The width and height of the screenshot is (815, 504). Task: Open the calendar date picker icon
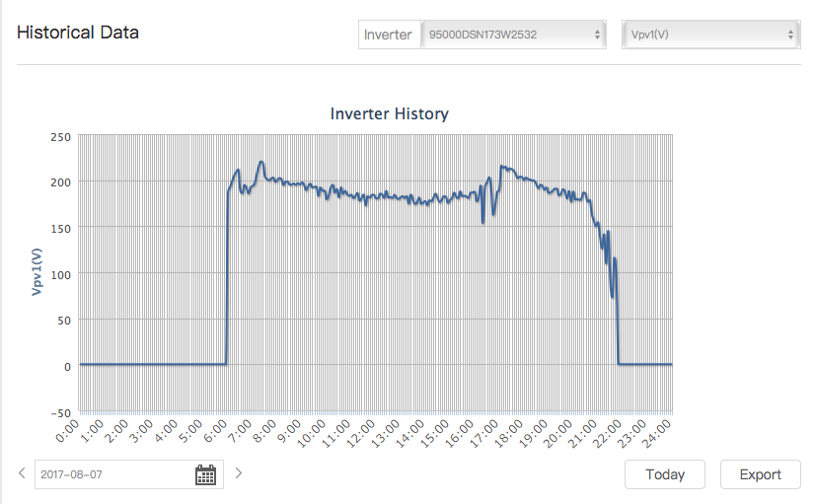point(205,474)
